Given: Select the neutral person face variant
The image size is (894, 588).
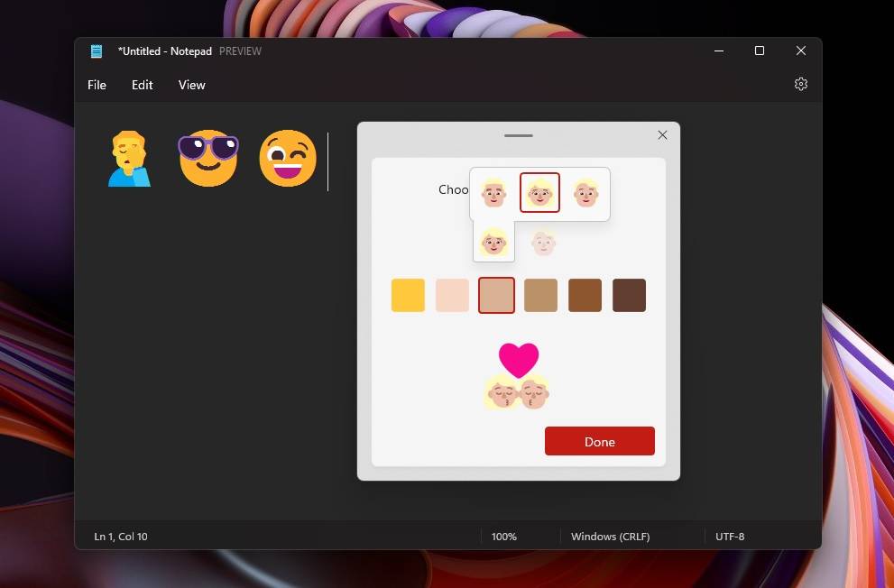Looking at the screenshot, I should 586,192.
